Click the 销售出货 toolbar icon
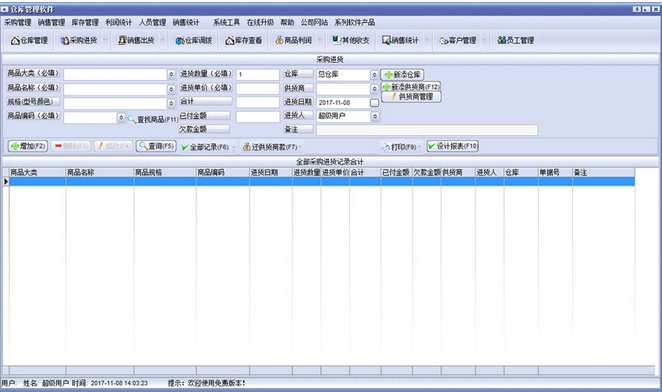Screen dimensions: 662x392 click(x=136, y=41)
